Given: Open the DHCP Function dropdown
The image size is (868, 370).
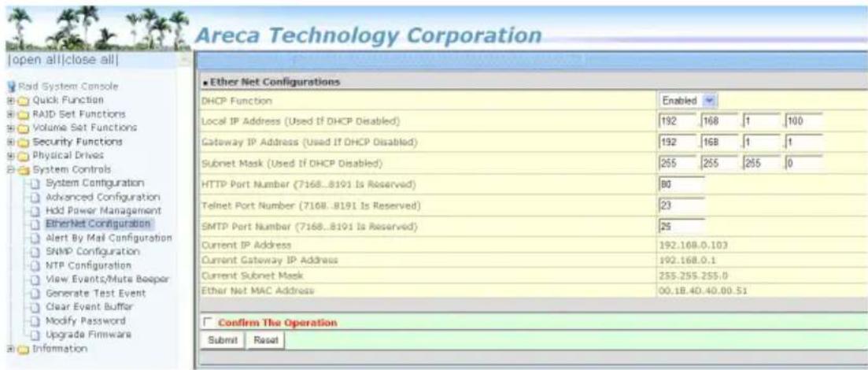Looking at the screenshot, I should click(x=688, y=102).
